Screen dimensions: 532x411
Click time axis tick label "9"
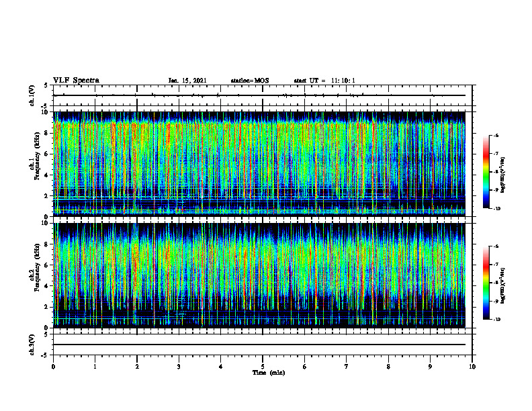point(430,367)
